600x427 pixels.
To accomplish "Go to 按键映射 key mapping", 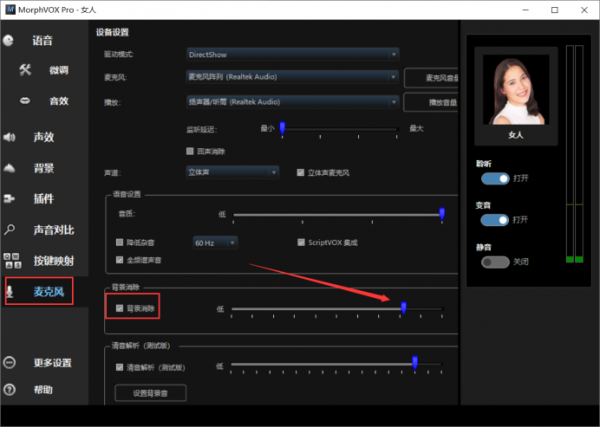I will click(x=54, y=261).
